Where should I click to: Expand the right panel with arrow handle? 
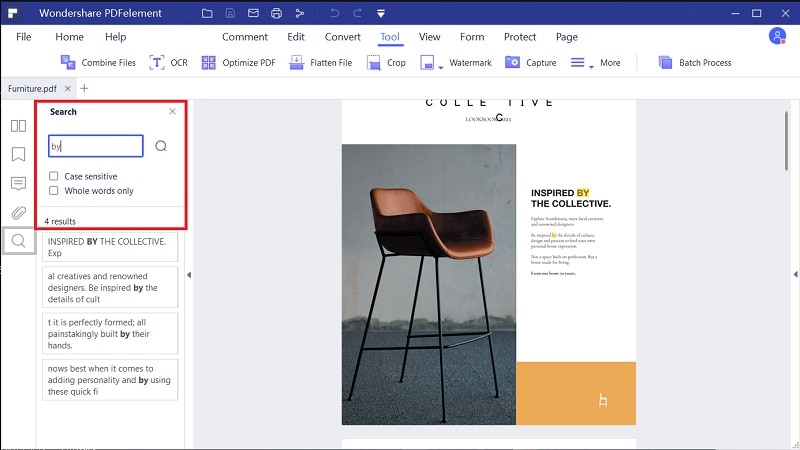pyautogui.click(x=795, y=274)
